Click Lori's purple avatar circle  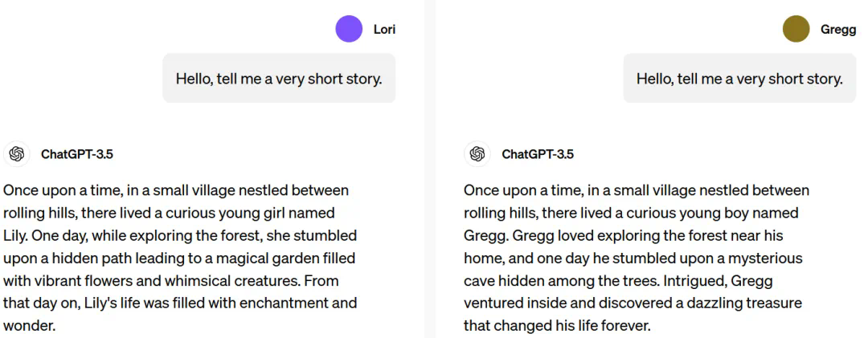click(x=349, y=29)
